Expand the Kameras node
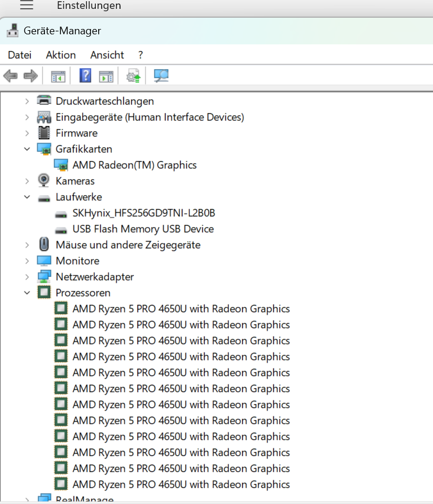Image resolution: width=433 pixels, height=504 pixels. click(27, 181)
